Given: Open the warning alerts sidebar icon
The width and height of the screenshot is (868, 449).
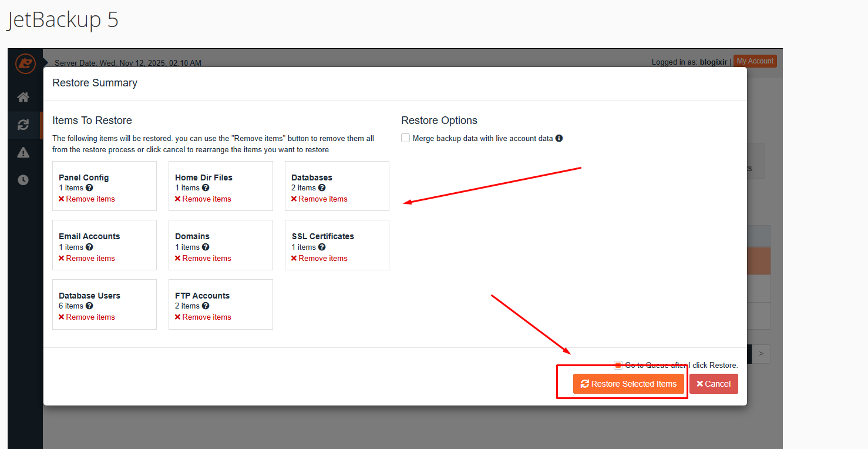Looking at the screenshot, I should pyautogui.click(x=23, y=153).
